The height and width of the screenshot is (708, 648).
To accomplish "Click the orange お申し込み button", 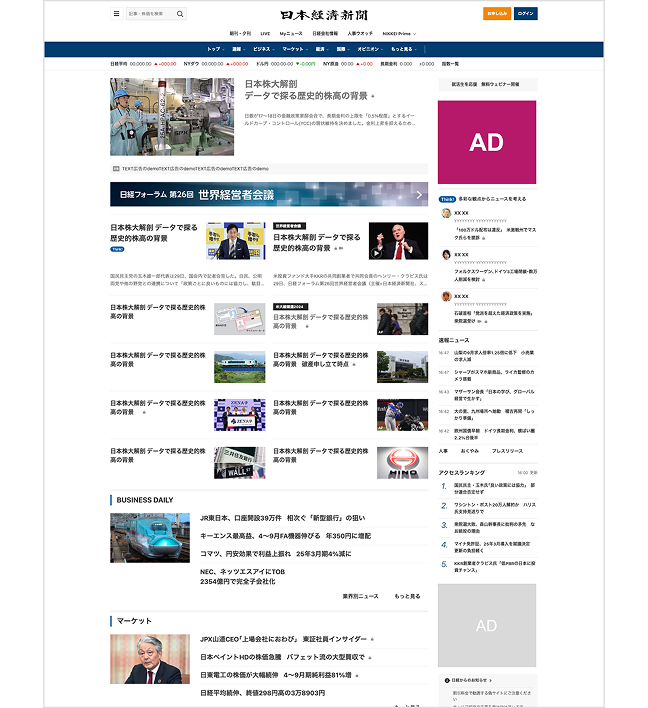I will click(x=497, y=14).
